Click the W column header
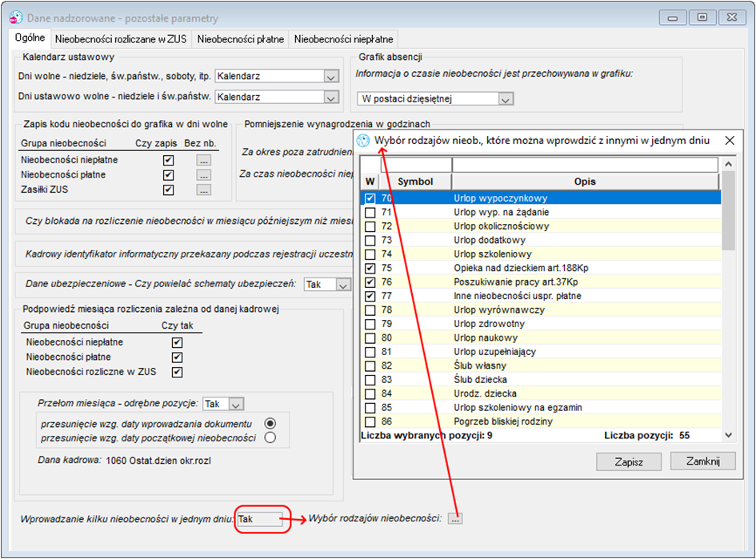Viewport: 756px width, 559px height. click(370, 182)
